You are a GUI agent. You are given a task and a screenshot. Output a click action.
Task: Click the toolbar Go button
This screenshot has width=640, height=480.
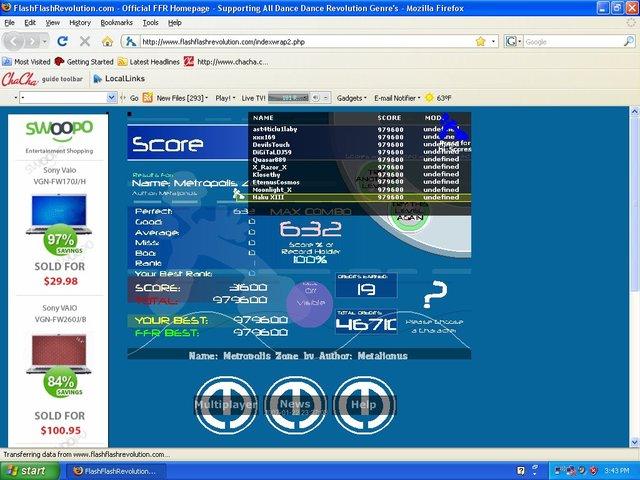point(134,98)
